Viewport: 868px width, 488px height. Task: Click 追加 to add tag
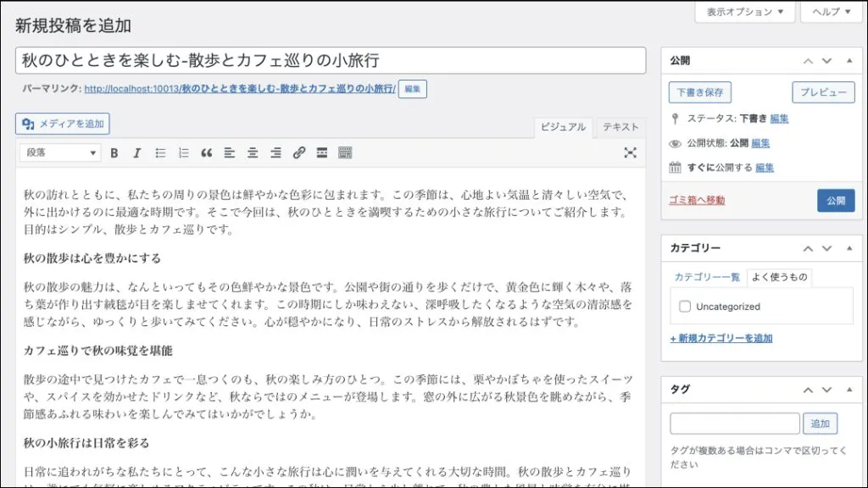click(x=820, y=424)
